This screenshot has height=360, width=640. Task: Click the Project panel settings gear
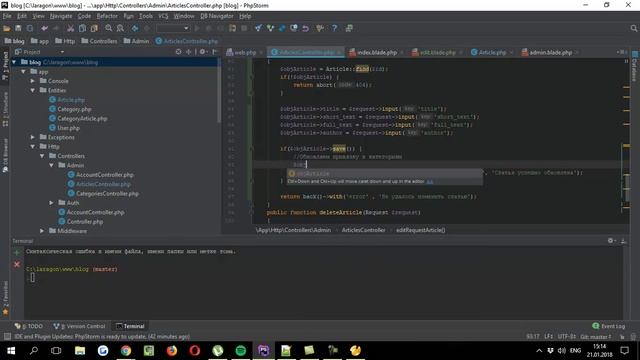202,52
